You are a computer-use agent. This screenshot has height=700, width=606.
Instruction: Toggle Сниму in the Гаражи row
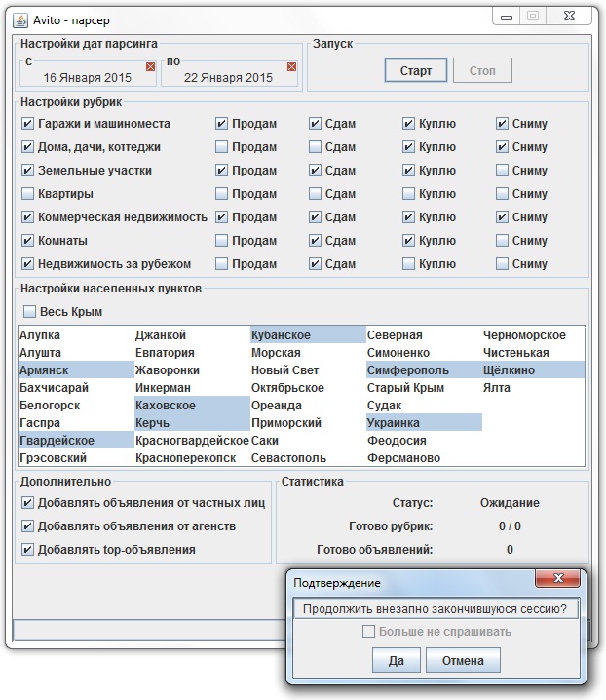click(502, 124)
